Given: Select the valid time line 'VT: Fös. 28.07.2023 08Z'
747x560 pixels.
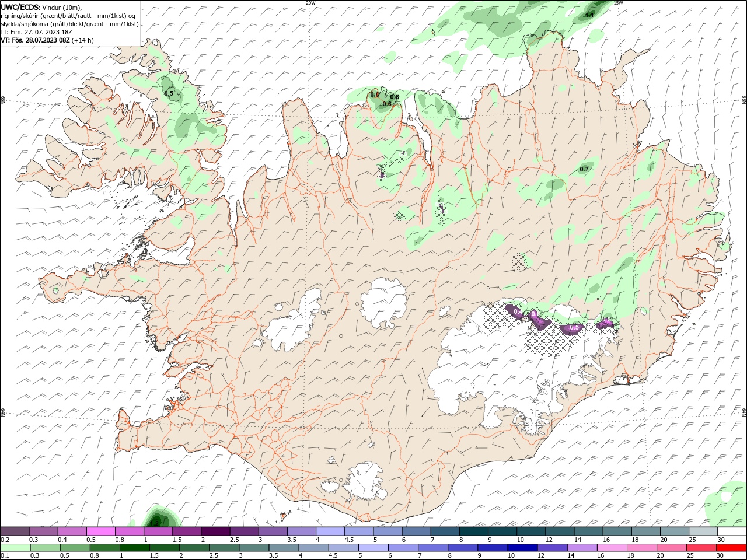Looking at the screenshot, I should click(35, 40).
